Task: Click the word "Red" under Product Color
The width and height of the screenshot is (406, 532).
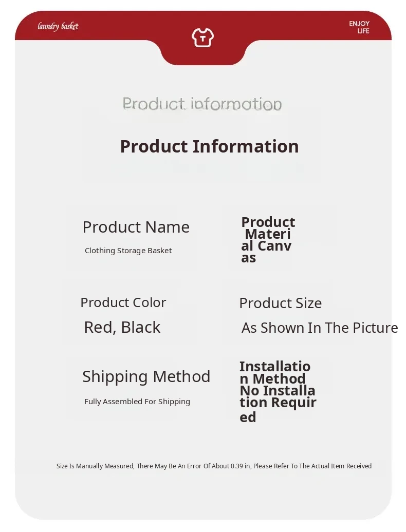Action: pos(98,327)
